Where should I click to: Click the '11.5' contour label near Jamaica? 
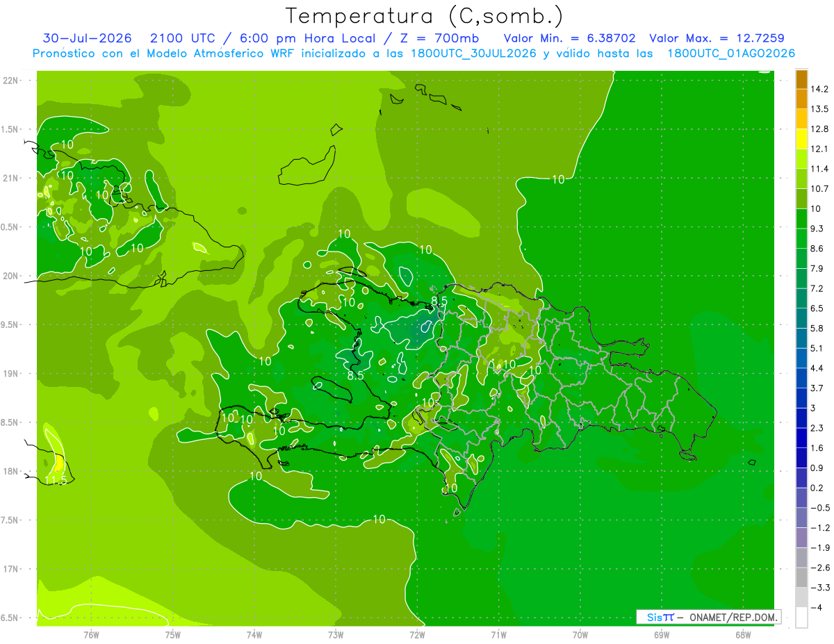point(56,480)
